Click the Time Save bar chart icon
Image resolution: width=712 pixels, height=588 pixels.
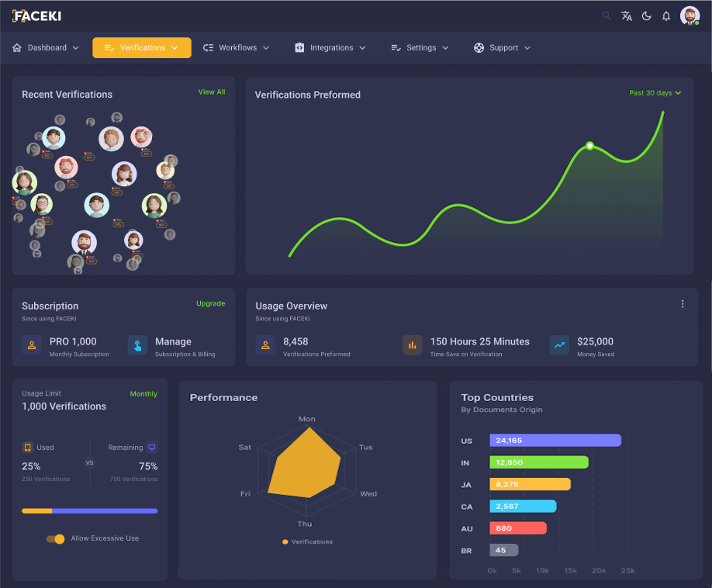[x=413, y=345]
